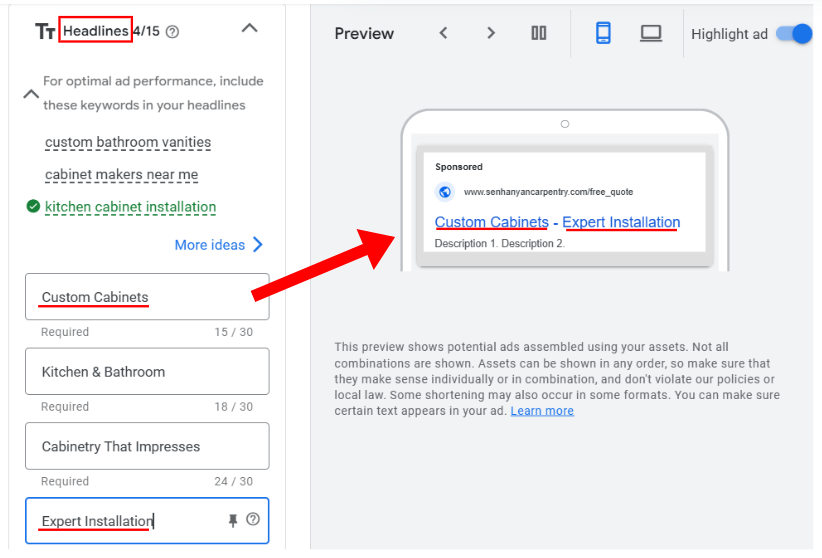Edit the Custom Cabinets headline field
This screenshot has height=558, width=822.
pos(146,297)
